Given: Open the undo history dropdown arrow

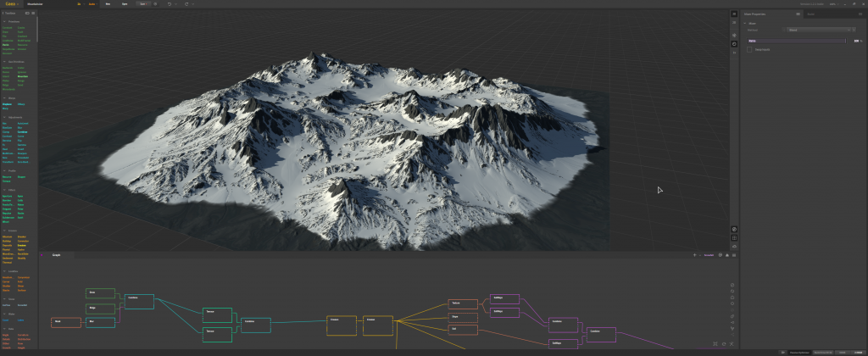Looking at the screenshot, I should coord(175,4).
